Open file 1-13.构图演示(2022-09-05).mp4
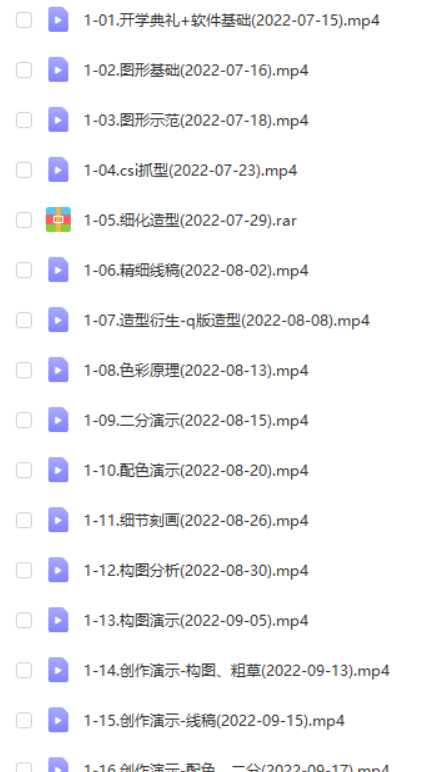 coord(196,620)
